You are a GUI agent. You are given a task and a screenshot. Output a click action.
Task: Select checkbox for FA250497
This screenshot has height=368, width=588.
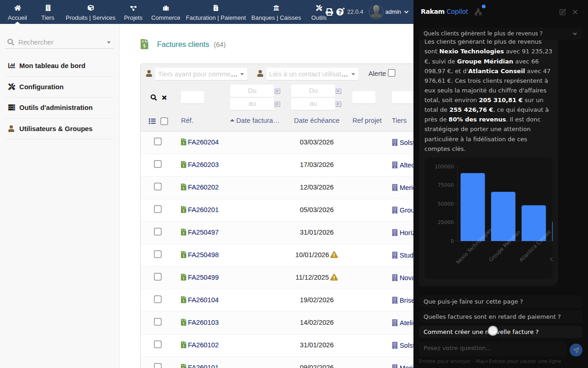coord(158,232)
